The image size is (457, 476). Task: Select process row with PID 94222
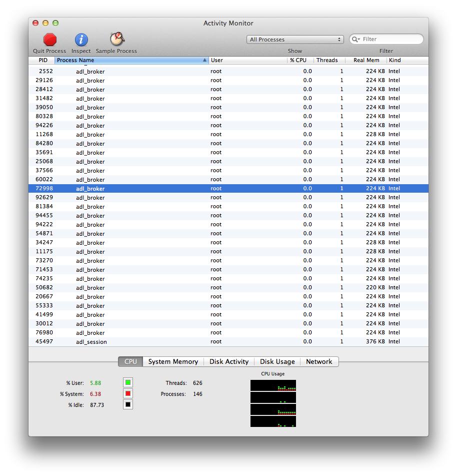coord(228,224)
